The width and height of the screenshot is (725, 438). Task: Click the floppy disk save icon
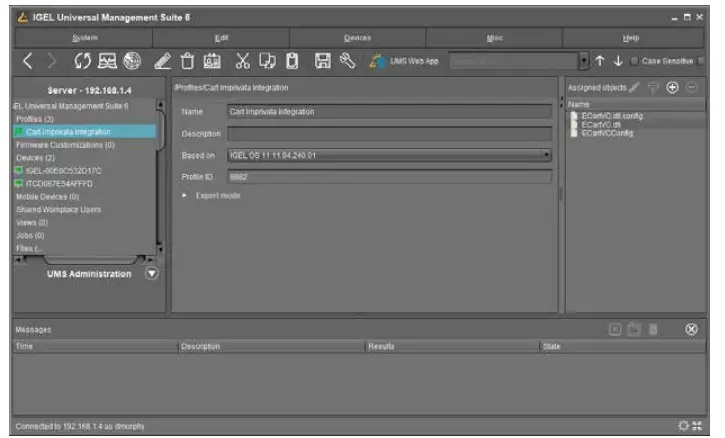point(323,61)
